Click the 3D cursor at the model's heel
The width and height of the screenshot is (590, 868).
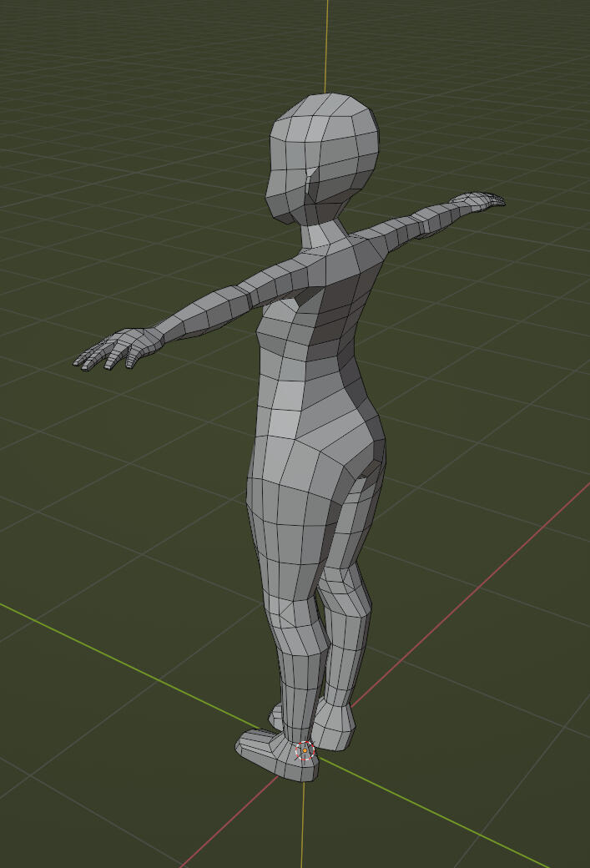(305, 750)
